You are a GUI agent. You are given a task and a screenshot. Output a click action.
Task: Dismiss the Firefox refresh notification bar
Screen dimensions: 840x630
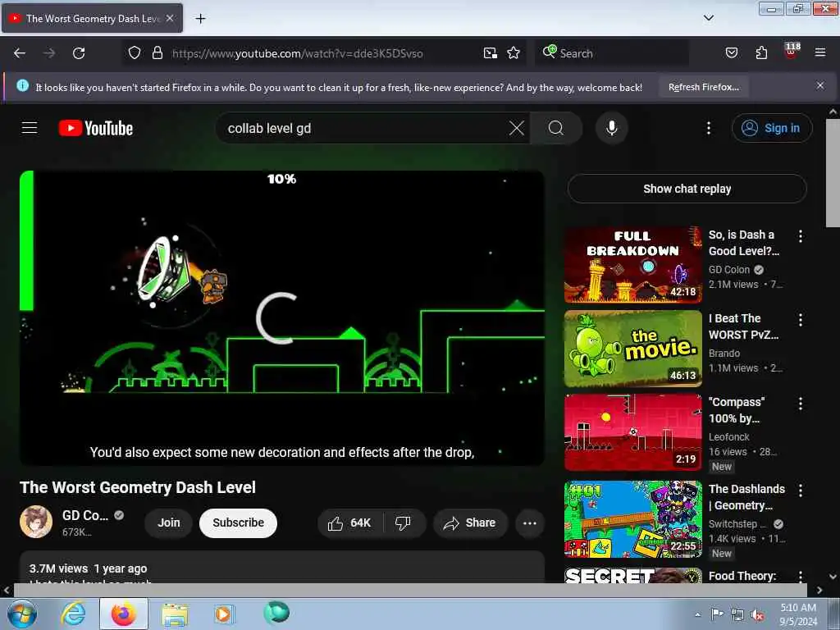[820, 85]
